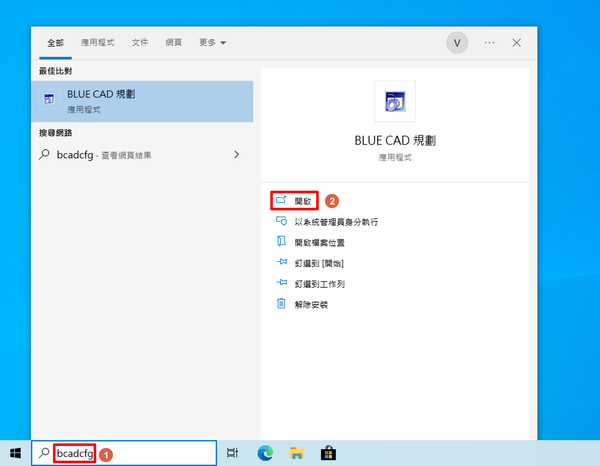The height and width of the screenshot is (466, 600).
Task: Open the three-dot options menu
Action: point(489,42)
